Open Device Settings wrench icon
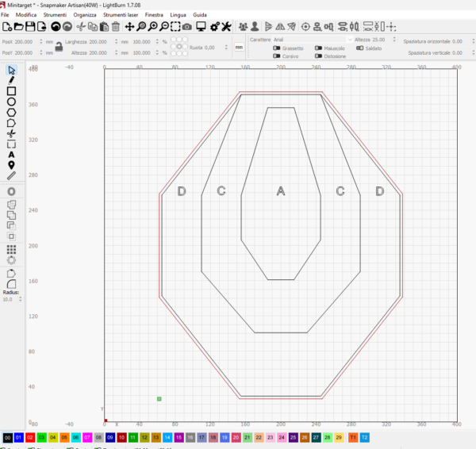The height and width of the screenshot is (449, 476). click(226, 27)
